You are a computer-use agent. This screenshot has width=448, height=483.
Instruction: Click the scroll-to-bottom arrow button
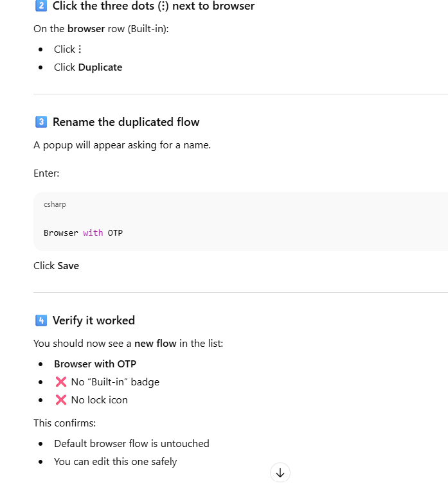[x=280, y=473]
